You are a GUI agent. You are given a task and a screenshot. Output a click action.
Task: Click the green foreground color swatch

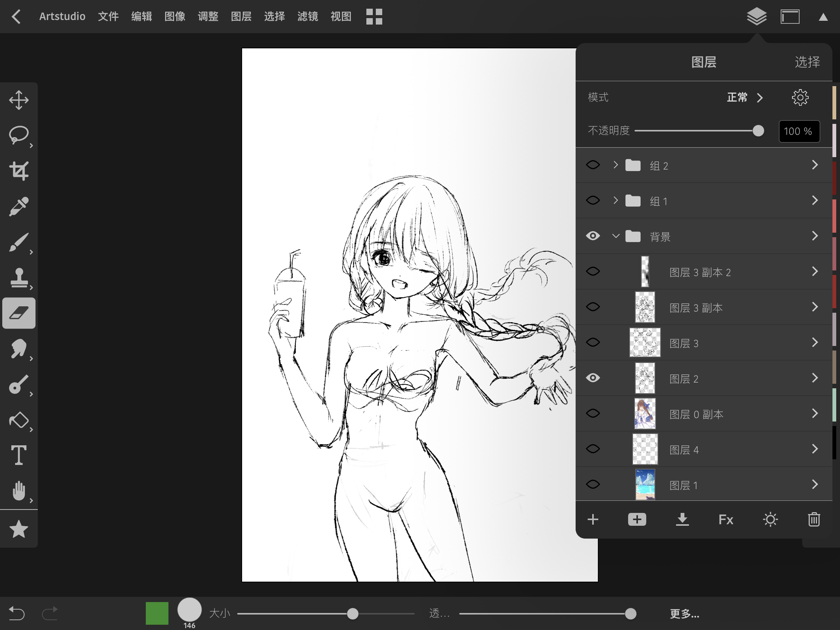[157, 613]
